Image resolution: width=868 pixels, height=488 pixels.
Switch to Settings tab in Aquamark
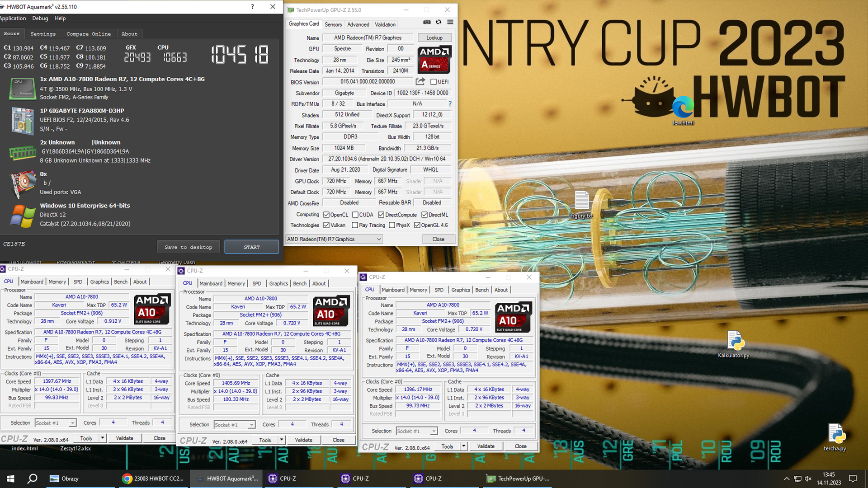coord(43,34)
